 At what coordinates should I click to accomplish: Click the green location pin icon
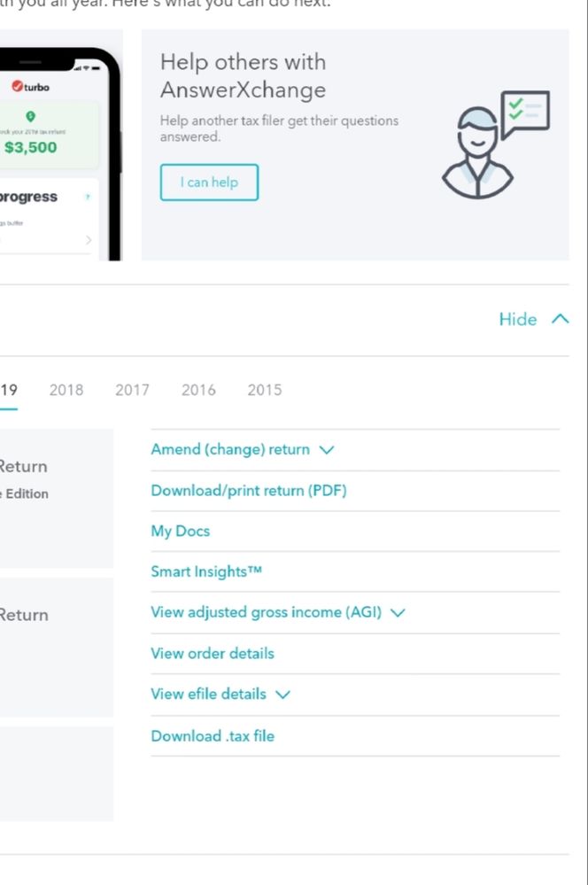[x=31, y=116]
